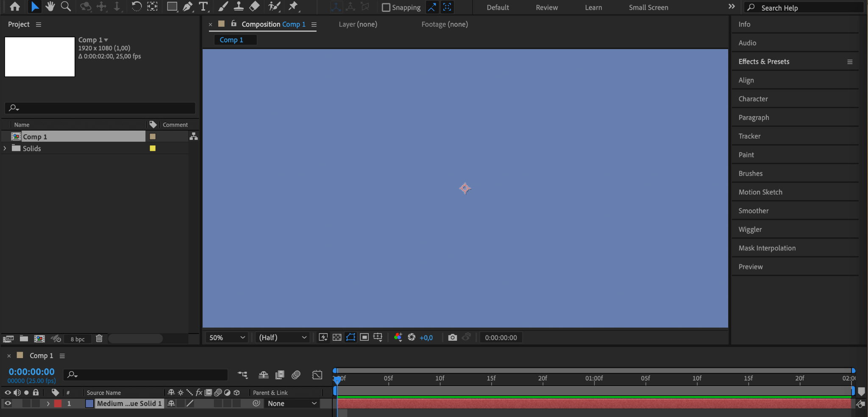This screenshot has width=868, height=417.
Task: Toggle the Fast Previews button
Action: [x=323, y=337]
